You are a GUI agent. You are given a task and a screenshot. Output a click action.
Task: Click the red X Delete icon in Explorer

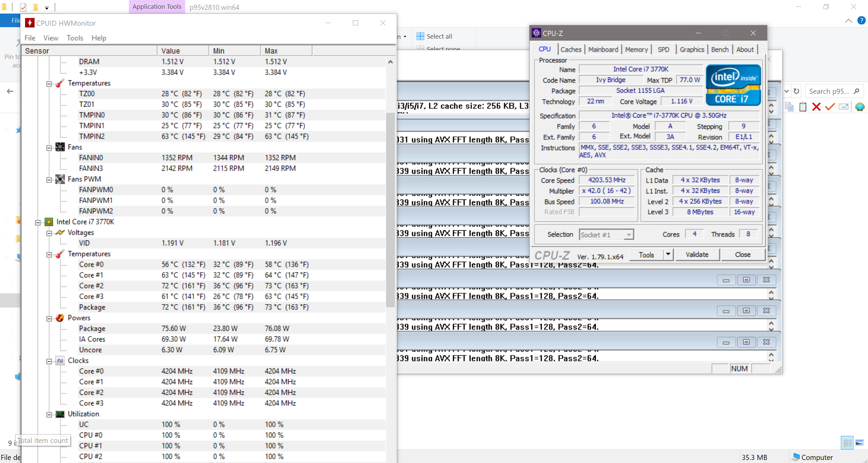(x=816, y=107)
